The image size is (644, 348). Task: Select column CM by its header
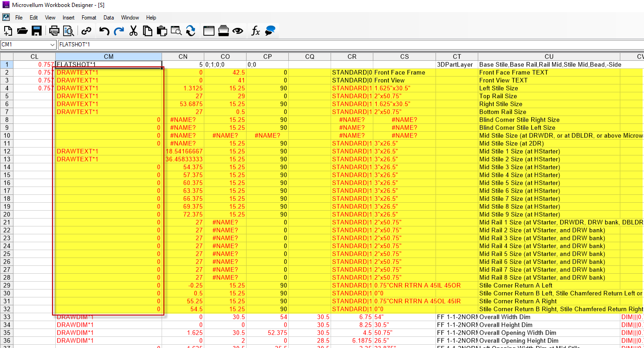tap(109, 57)
